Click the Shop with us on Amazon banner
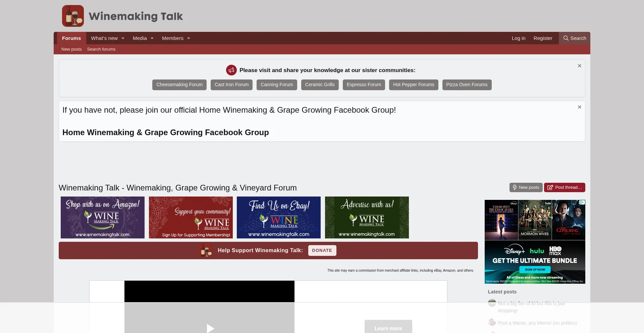 [102, 217]
